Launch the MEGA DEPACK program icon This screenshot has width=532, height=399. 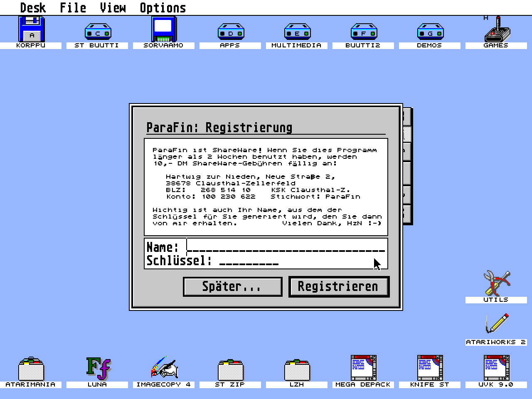click(363, 367)
